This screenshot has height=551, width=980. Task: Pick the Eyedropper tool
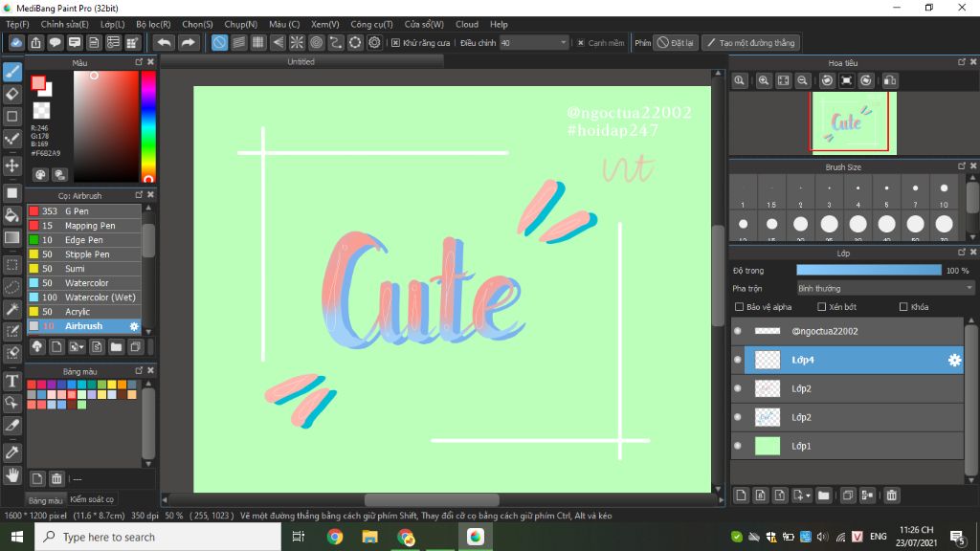12,452
